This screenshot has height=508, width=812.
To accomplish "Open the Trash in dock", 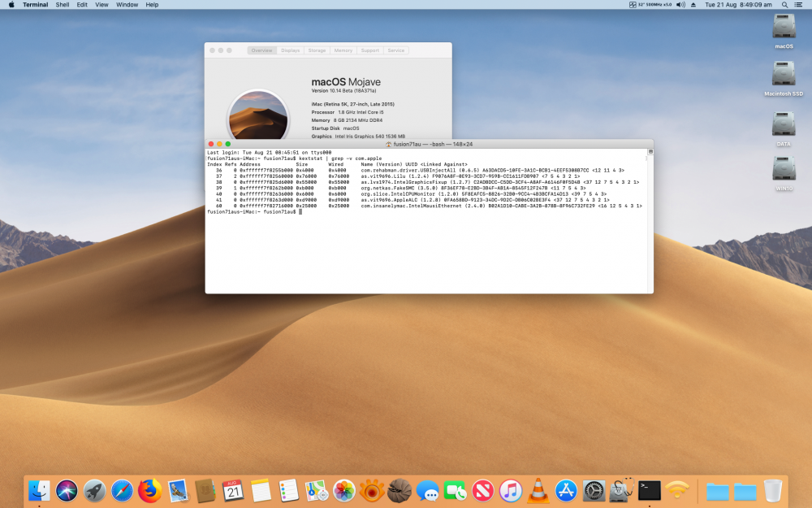I will tap(773, 490).
